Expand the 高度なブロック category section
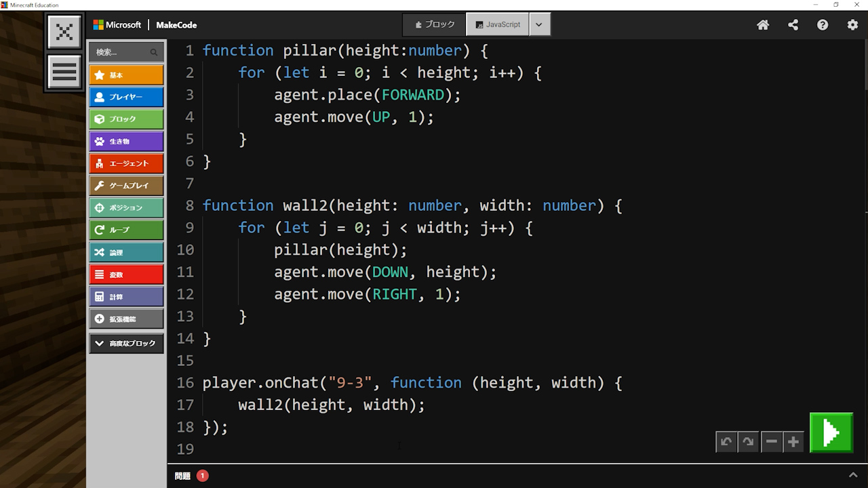The width and height of the screenshot is (868, 488). 126,344
